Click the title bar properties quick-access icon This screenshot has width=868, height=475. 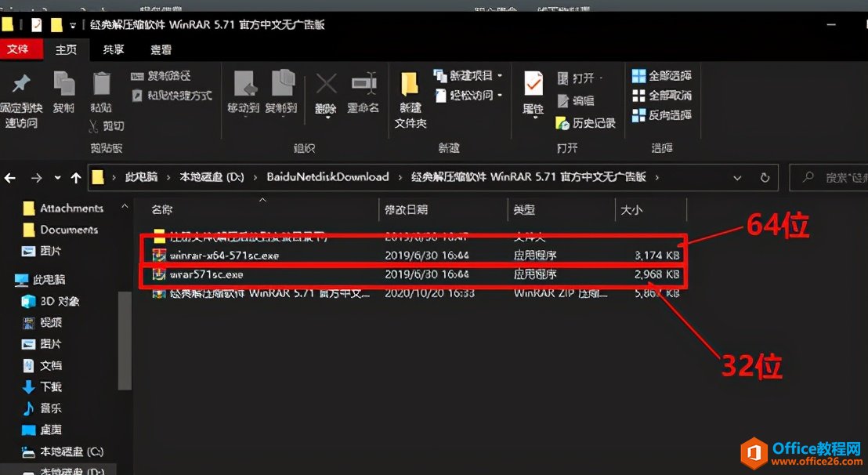coord(37,25)
